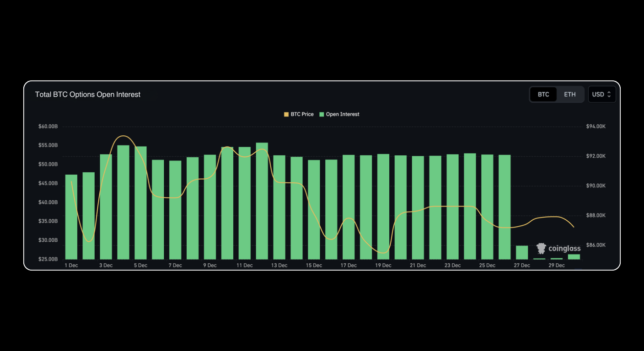This screenshot has width=644, height=351.
Task: Click the BTC Price legend label text
Action: click(x=302, y=114)
